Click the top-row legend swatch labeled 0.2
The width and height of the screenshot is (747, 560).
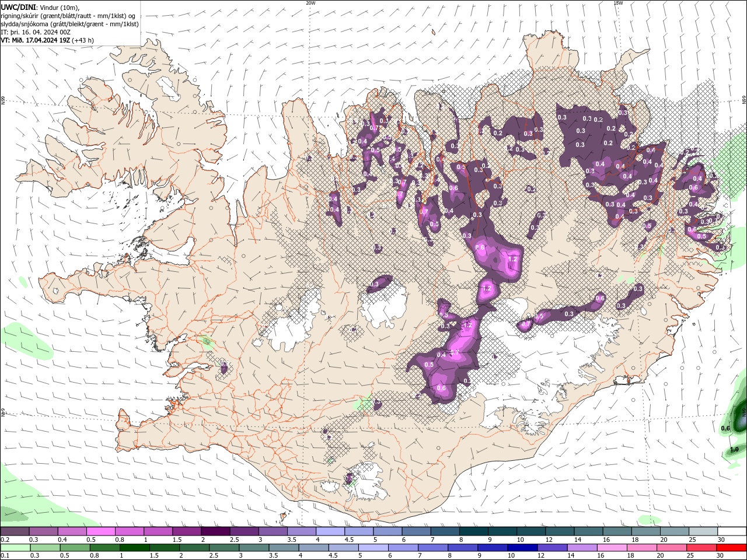(x=15, y=531)
